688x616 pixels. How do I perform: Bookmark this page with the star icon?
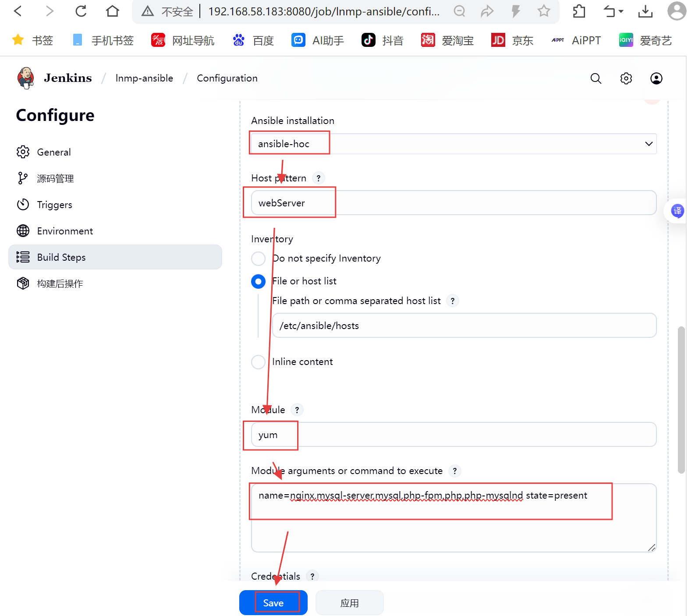[x=544, y=11]
